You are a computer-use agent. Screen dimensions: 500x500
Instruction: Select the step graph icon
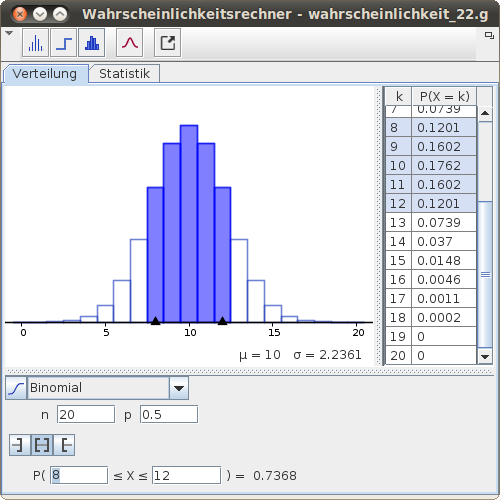(x=64, y=43)
